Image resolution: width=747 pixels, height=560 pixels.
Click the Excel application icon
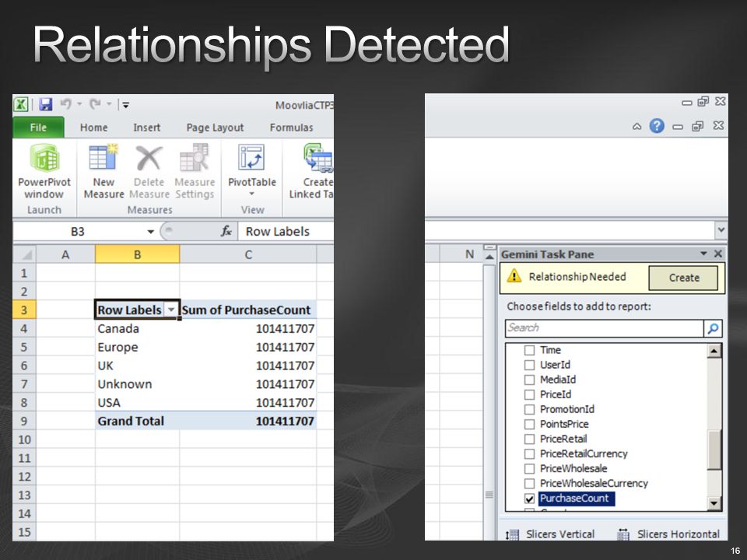point(20,104)
